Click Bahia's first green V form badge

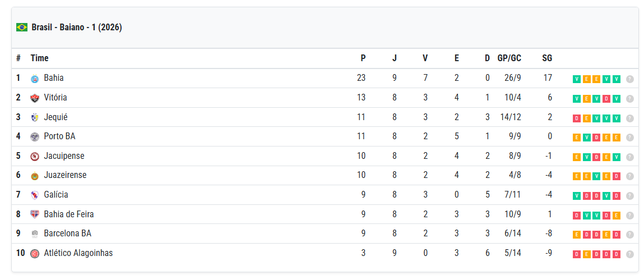(x=576, y=79)
